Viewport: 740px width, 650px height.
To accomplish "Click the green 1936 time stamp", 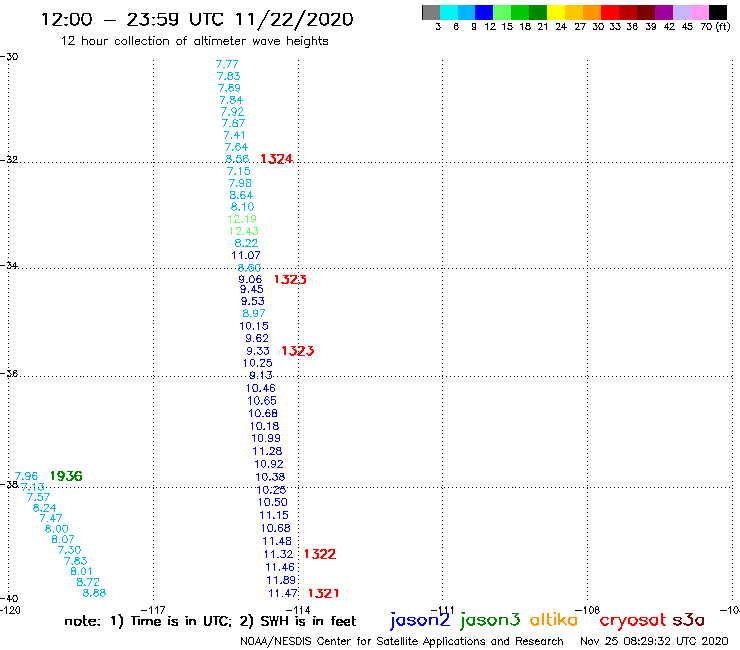I will point(66,476).
